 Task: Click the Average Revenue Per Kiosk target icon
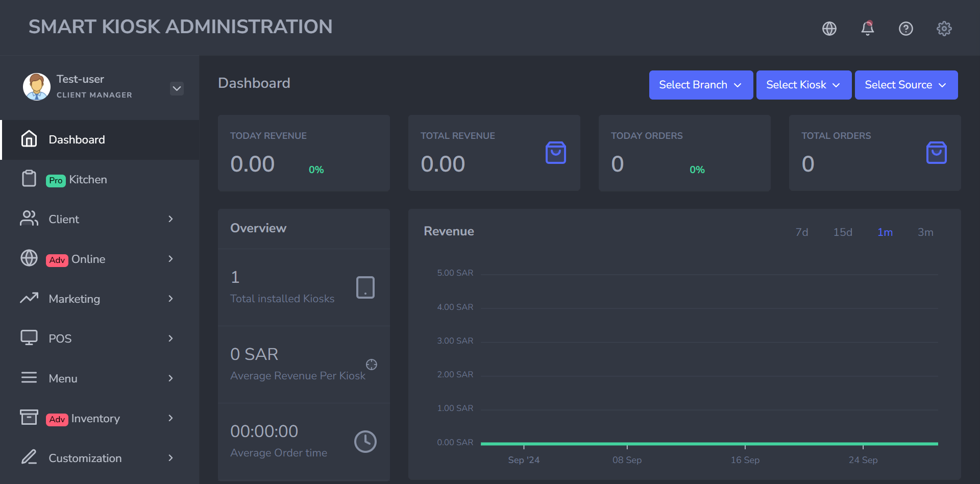pyautogui.click(x=372, y=365)
